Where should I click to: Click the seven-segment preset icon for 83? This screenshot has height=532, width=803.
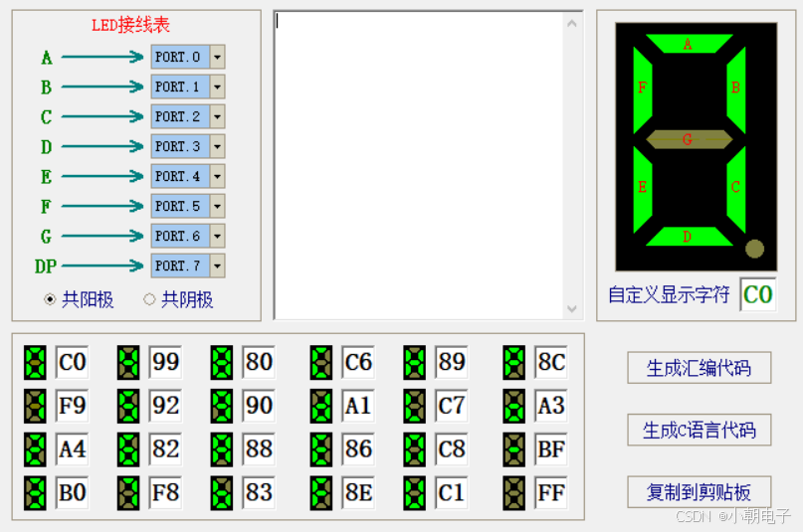point(221,492)
